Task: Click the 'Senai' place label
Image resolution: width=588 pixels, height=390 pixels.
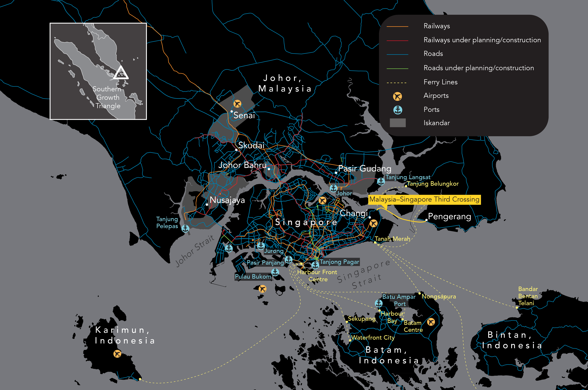Action: click(244, 115)
